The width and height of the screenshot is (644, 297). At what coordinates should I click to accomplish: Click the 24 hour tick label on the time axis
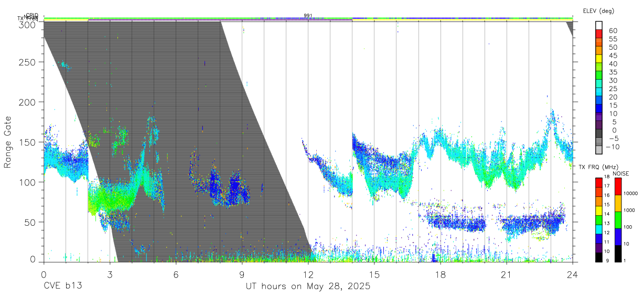click(573, 274)
